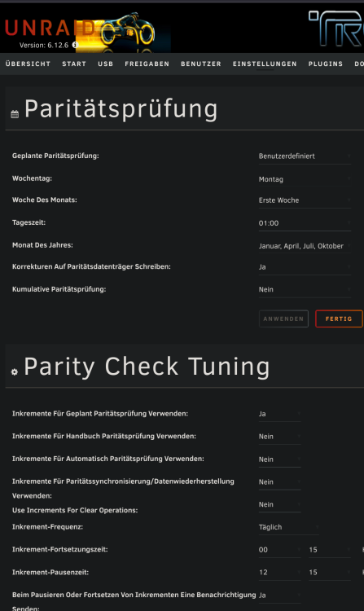
Task: Open the Wochentag dropdown showing Montag
Action: (x=305, y=179)
